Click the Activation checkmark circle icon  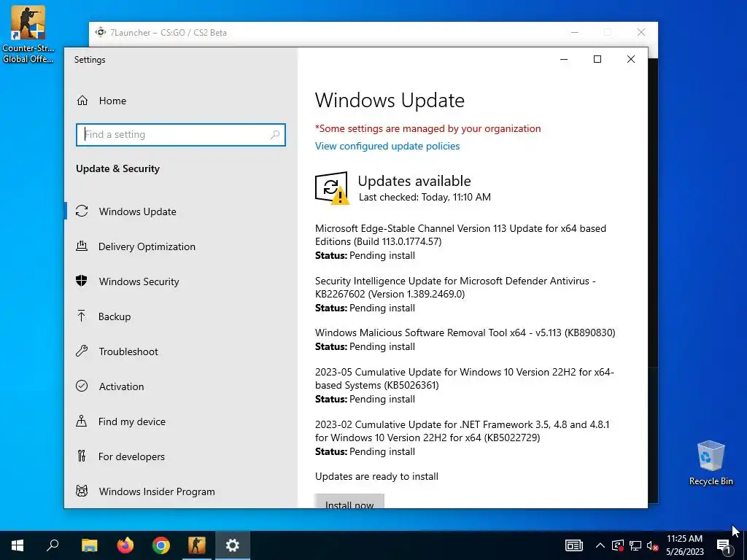pos(82,386)
